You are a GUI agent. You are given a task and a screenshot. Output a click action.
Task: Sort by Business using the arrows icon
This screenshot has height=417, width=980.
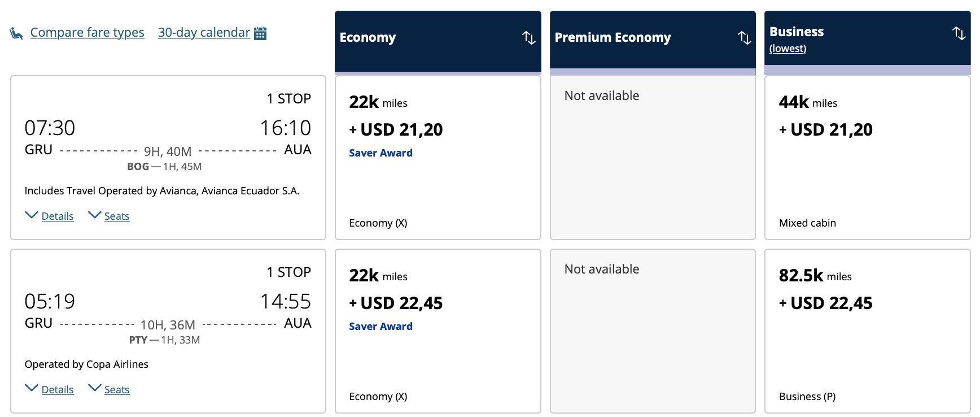(x=959, y=33)
